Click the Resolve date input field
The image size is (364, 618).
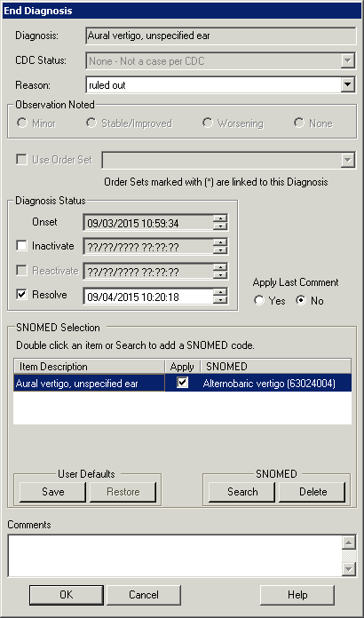(x=148, y=297)
